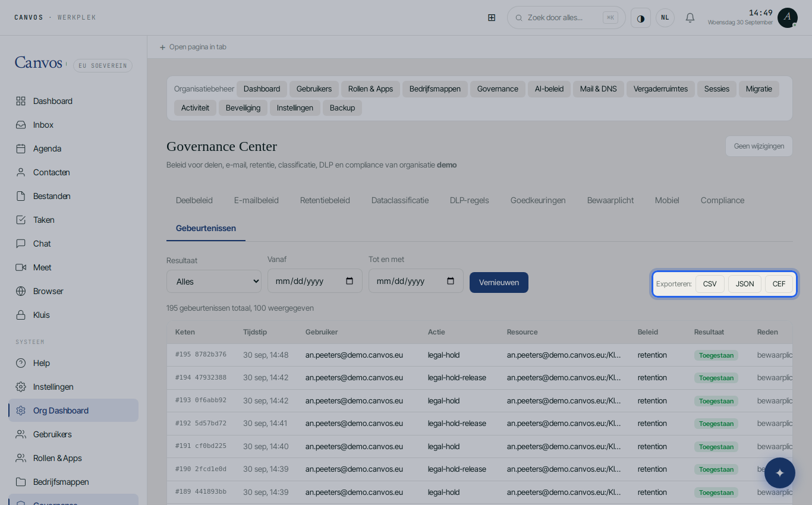
Task: Open the Bewaarplicht tab
Action: pyautogui.click(x=610, y=200)
